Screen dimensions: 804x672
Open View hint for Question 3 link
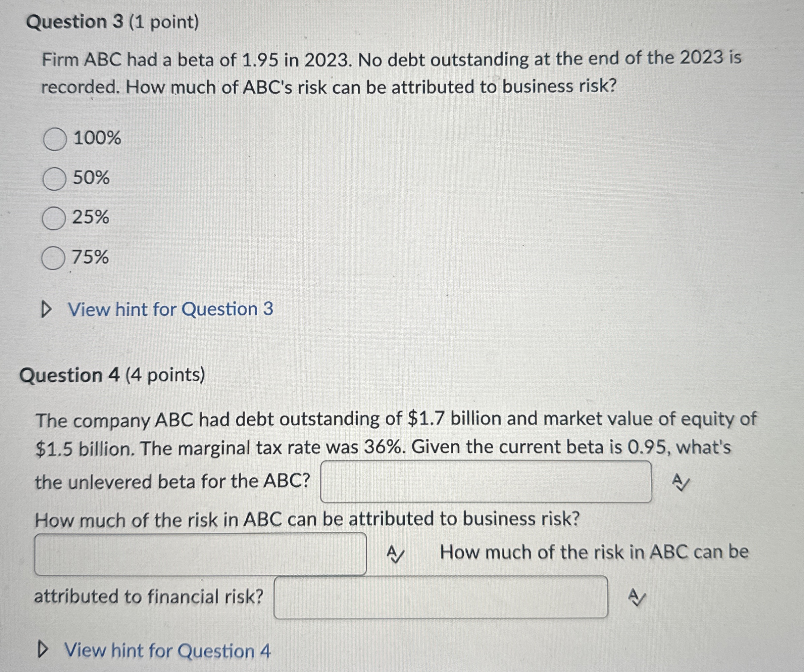pyautogui.click(x=171, y=310)
